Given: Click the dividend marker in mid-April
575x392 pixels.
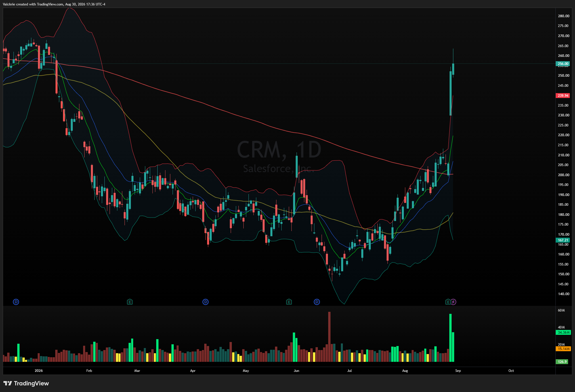Looking at the screenshot, I should 205,302.
